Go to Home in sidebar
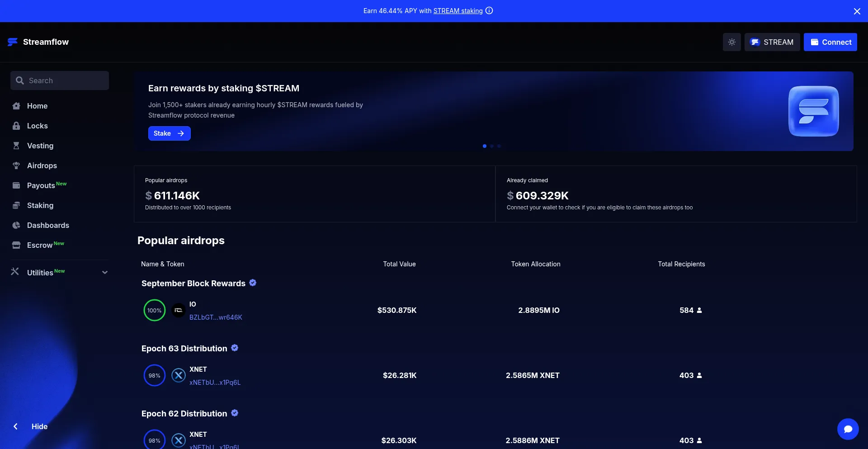Screen dimensions: 868x449 click(37, 106)
